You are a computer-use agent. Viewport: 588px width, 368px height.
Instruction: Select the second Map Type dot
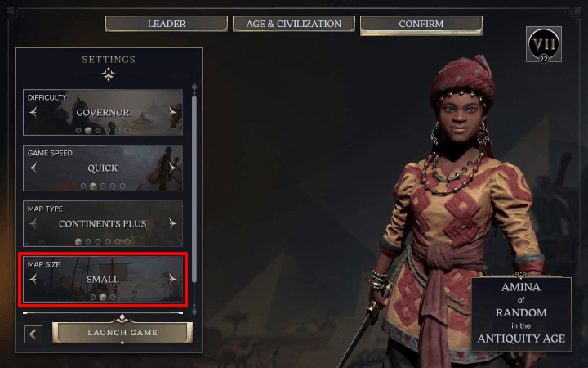pos(88,241)
